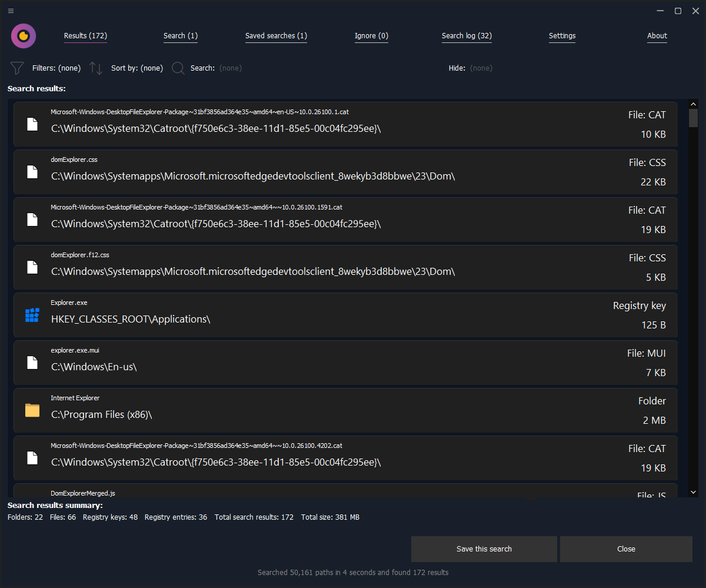Click the Sort by arrows icon

click(96, 68)
